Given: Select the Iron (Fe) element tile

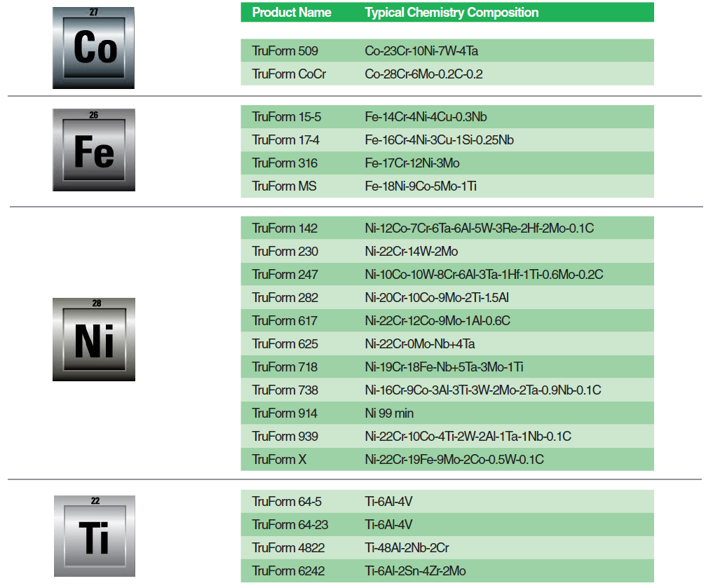Looking at the screenshot, I should pos(94,150).
